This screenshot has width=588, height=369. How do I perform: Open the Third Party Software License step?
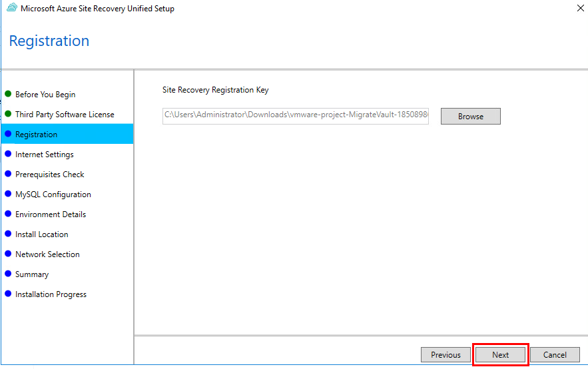pyautogui.click(x=65, y=115)
